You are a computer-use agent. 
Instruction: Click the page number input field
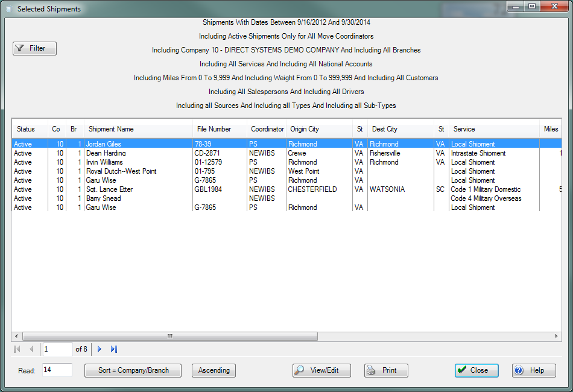(57, 349)
